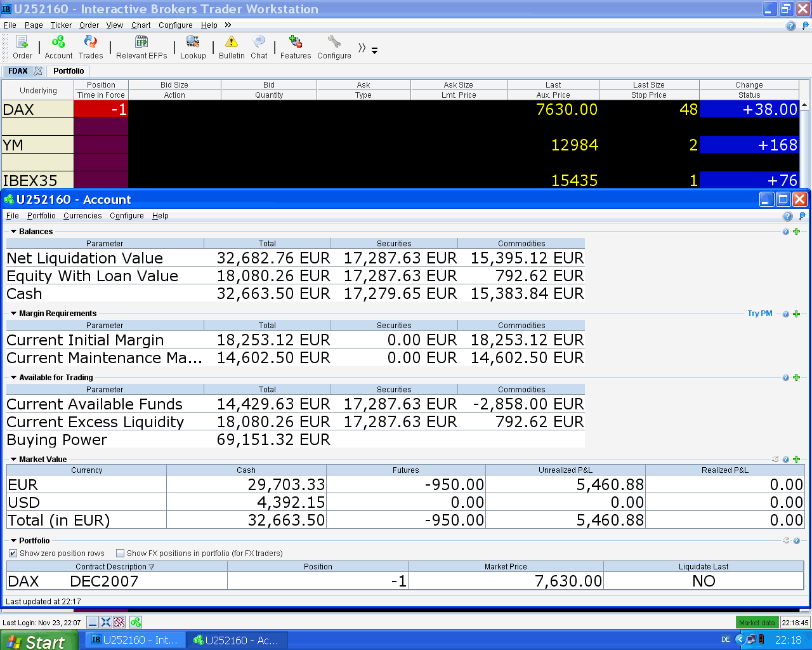Collapse the Margin Requirements section
The image size is (812, 650).
click(13, 314)
